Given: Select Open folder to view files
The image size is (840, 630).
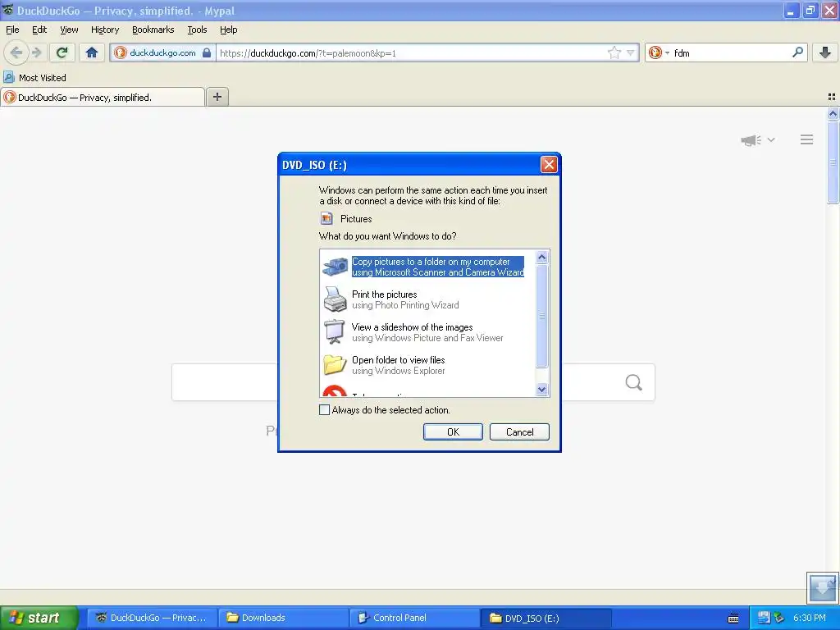Looking at the screenshot, I should [399, 365].
